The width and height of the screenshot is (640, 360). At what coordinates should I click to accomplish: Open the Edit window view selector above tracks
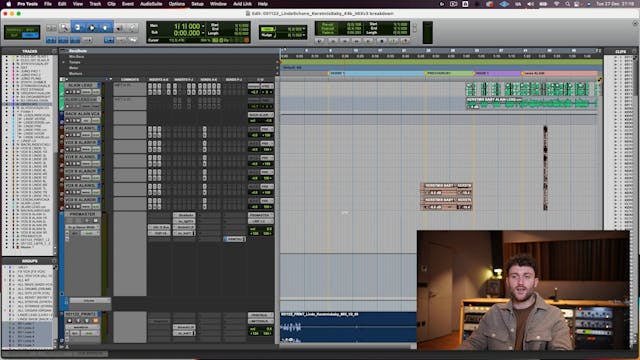click(63, 79)
